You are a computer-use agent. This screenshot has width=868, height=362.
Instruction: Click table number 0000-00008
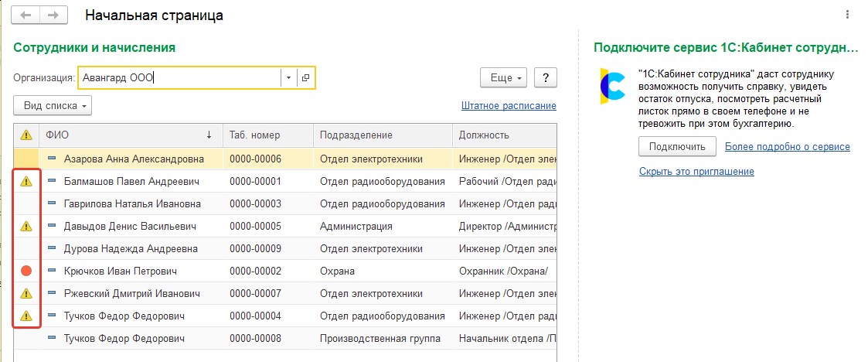pyautogui.click(x=255, y=338)
